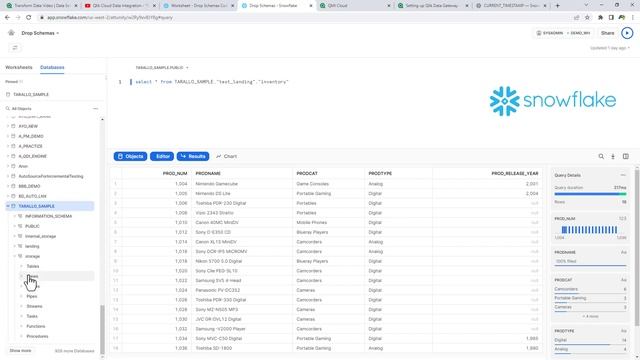Screen dimensions: 640x360
Task: Share this page via address bar icon
Action: click(x=576, y=18)
